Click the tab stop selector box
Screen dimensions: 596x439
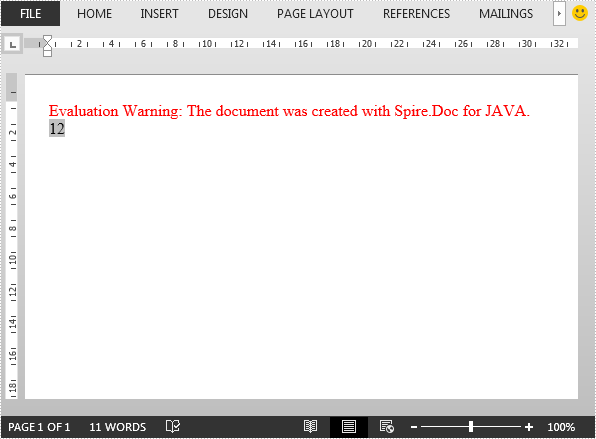click(13, 44)
